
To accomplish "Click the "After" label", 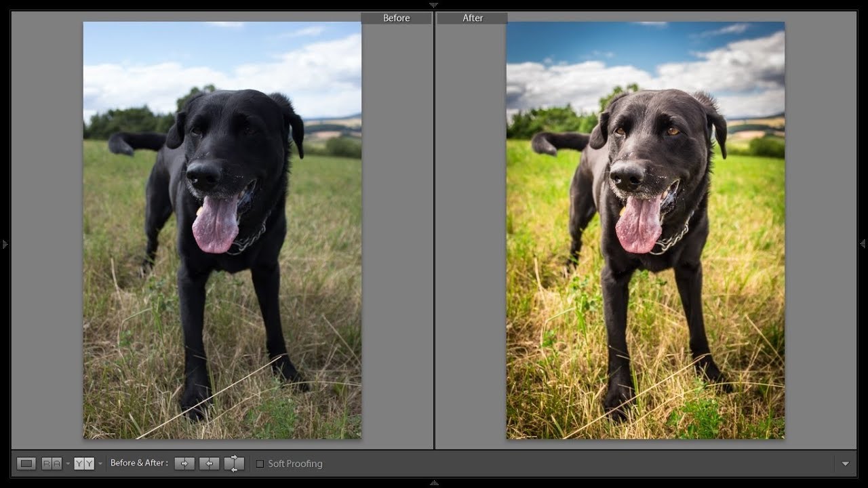I will (473, 18).
